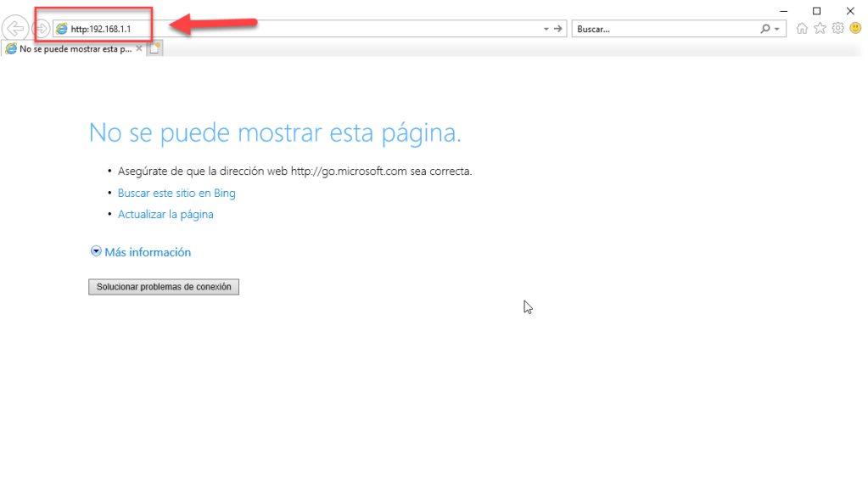Click the Internet Explorer icon in address bar
868x489 pixels.
coord(61,29)
